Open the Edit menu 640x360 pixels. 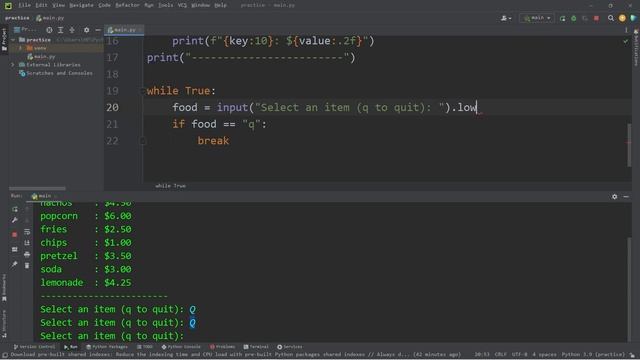41,5
